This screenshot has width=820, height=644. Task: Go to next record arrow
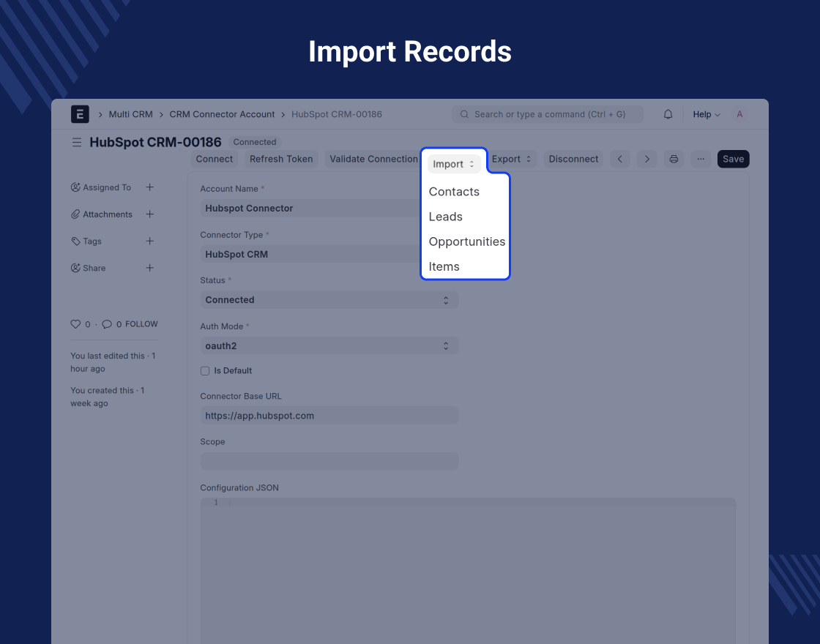647,159
